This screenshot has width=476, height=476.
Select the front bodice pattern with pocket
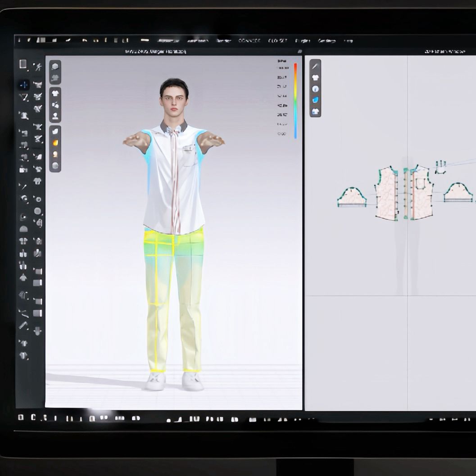[x=422, y=192]
